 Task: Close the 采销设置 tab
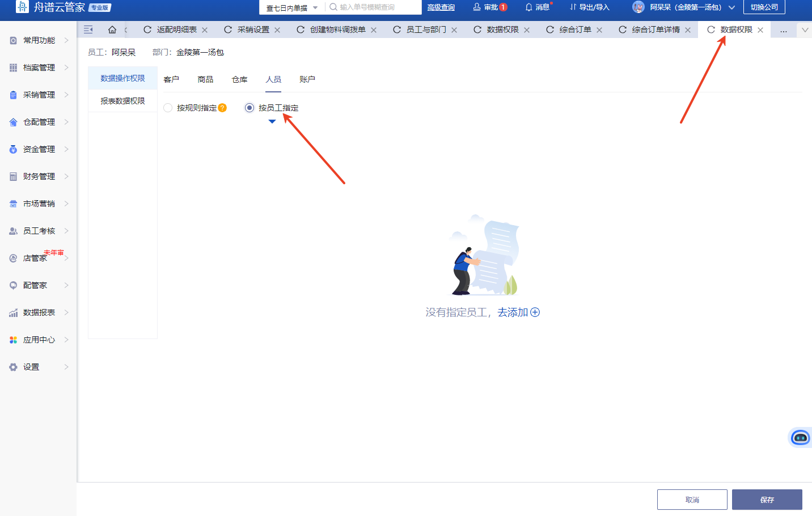tap(277, 30)
